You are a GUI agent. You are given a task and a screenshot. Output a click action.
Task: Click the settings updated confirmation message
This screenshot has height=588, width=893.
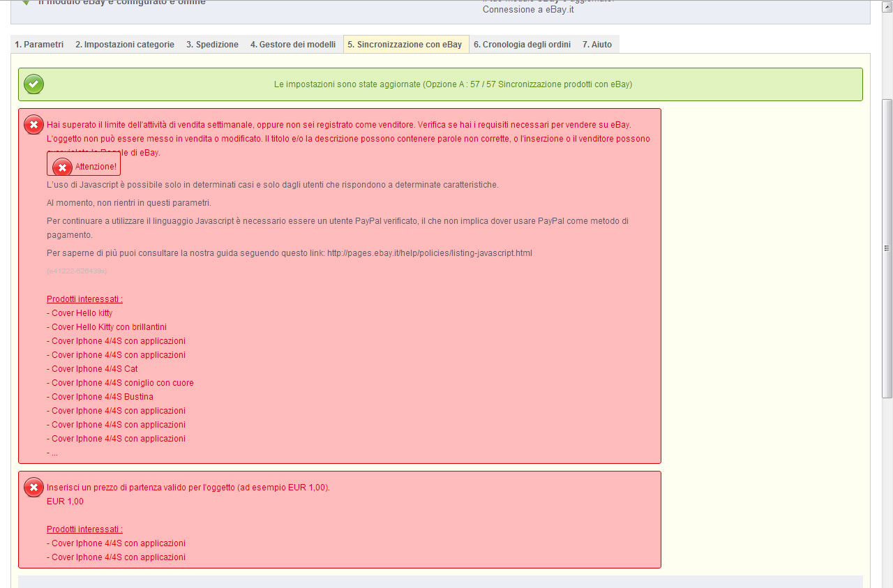pyautogui.click(x=453, y=84)
